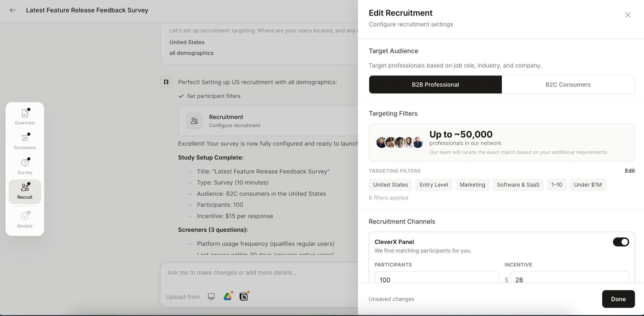Turn off the CleverX Panel toggle
The height and width of the screenshot is (316, 644).
621,242
